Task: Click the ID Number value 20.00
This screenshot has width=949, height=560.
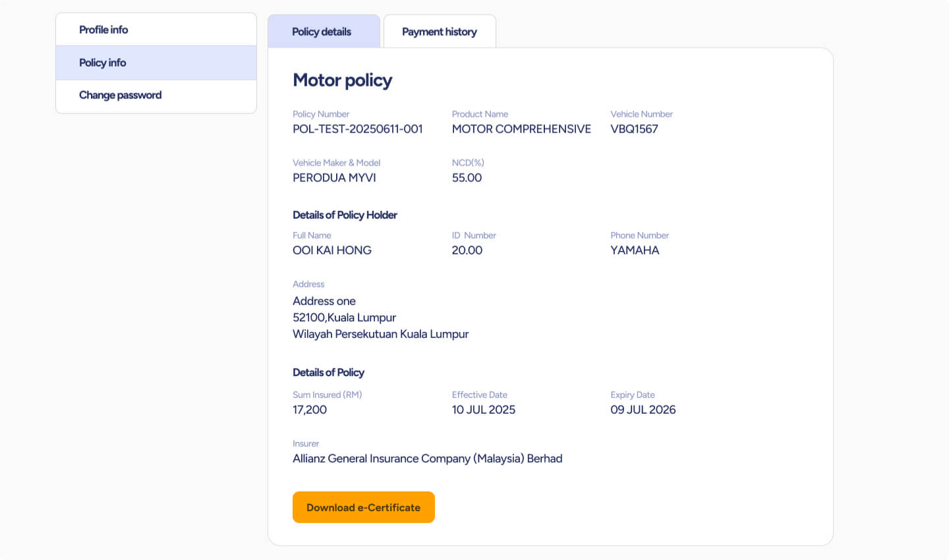Action: point(467,250)
